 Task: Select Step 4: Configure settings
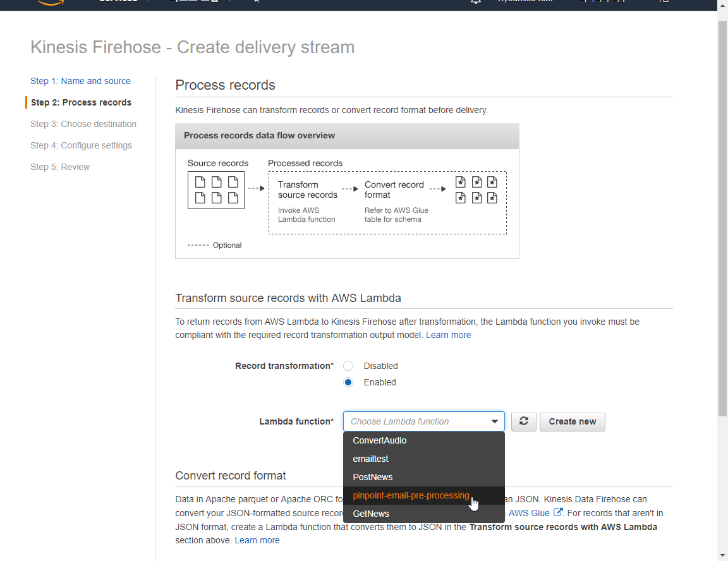pos(81,145)
